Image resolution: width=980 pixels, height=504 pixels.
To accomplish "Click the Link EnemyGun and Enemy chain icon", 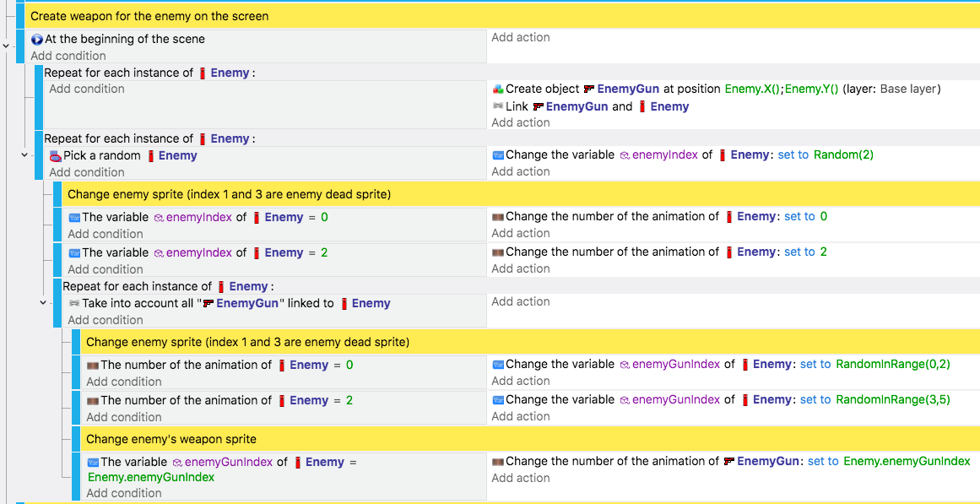I will tap(497, 106).
